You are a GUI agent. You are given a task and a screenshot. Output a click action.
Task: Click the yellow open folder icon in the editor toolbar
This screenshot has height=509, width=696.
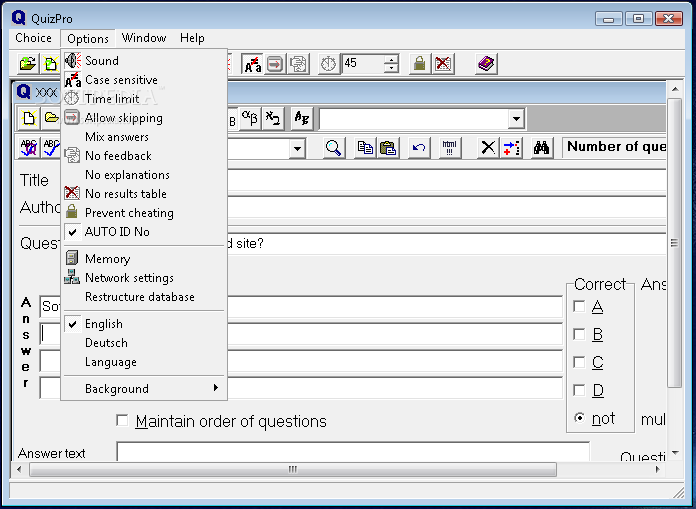[x=51, y=118]
